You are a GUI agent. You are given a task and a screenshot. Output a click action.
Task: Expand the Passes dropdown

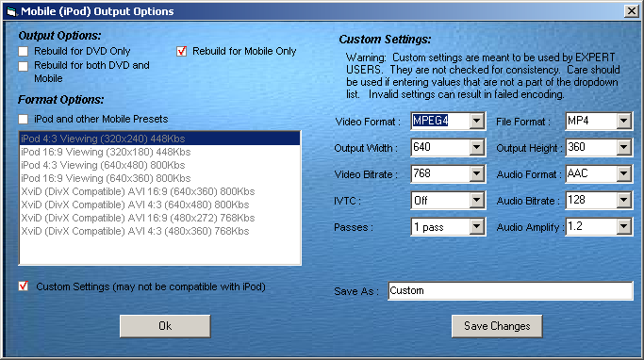pos(476,226)
